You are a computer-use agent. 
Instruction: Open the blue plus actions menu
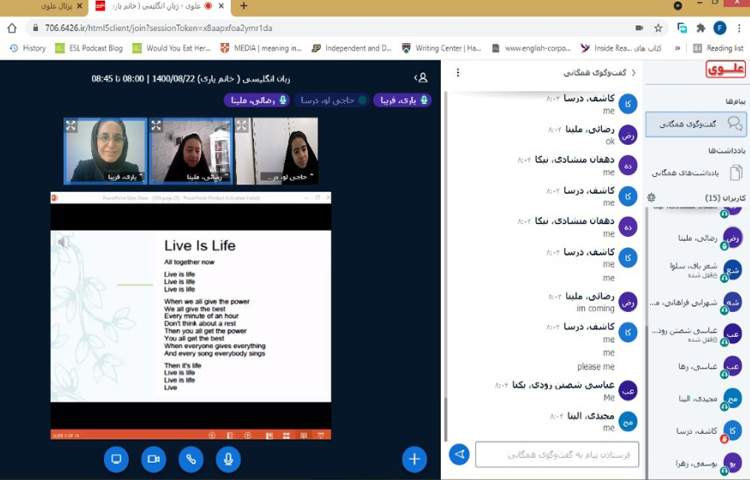tap(414, 459)
